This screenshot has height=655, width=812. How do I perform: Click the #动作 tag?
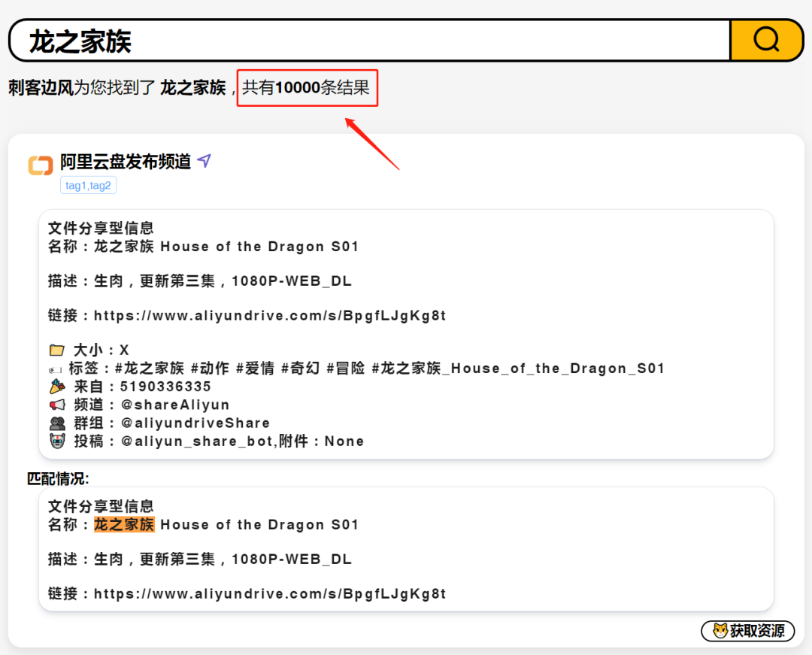click(x=210, y=368)
